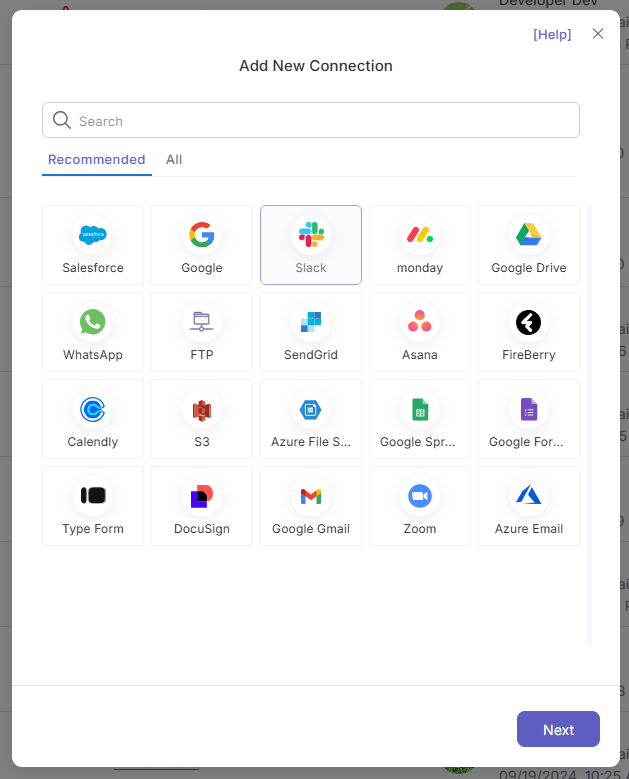Close the Add New Connection dialog
This screenshot has width=629, height=779.
click(x=598, y=34)
